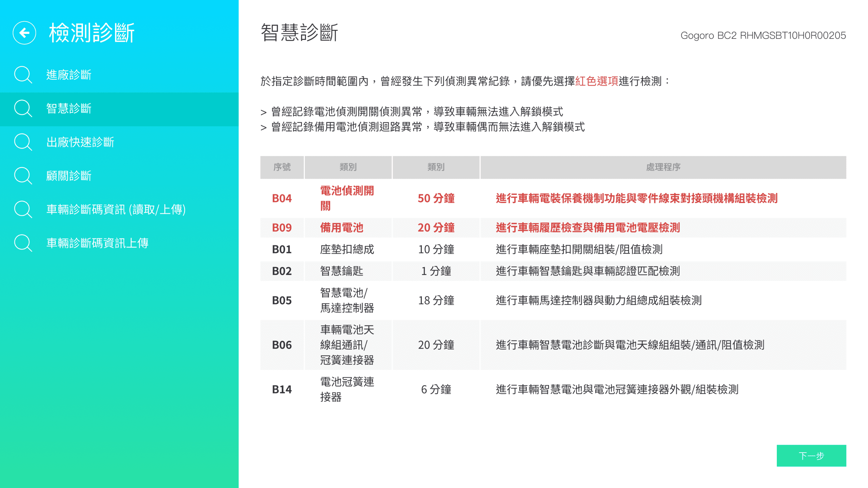Open the 進廠診斷 menu item
This screenshot has width=868, height=488.
69,75
